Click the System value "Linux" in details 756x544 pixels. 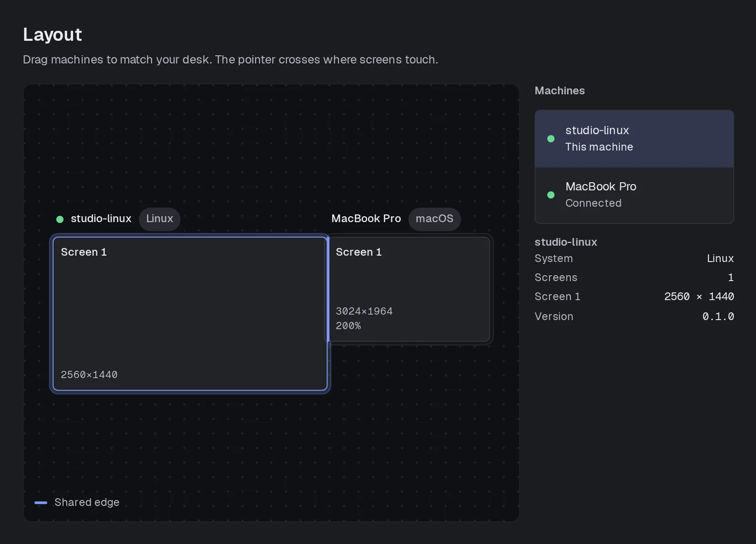(x=721, y=259)
